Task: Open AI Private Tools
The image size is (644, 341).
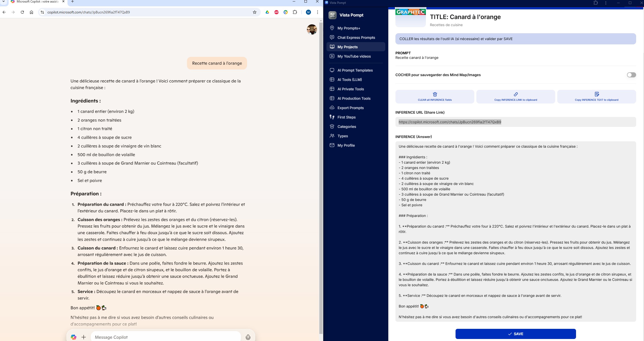Action: (x=356, y=89)
